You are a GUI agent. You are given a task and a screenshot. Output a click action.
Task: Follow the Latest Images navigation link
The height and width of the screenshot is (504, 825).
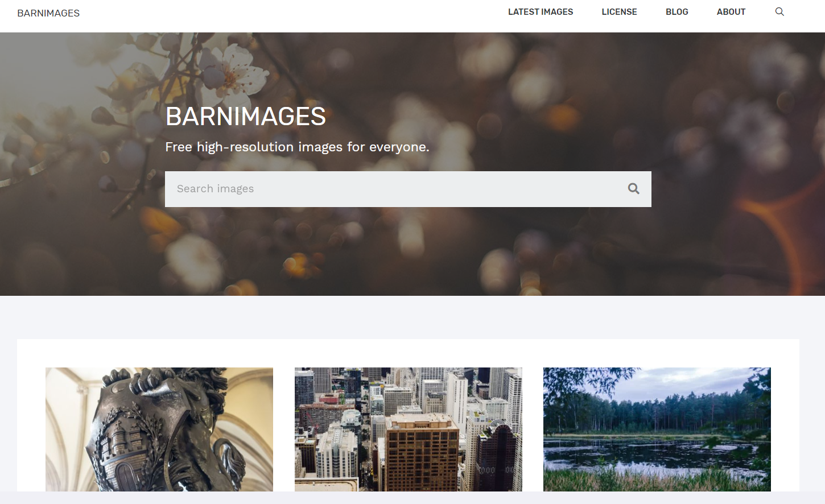coord(540,11)
